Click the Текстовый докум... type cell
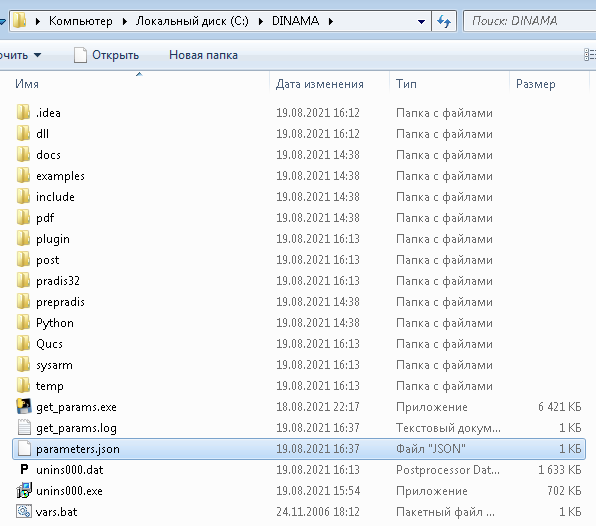This screenshot has height=526, width=596. (448, 428)
